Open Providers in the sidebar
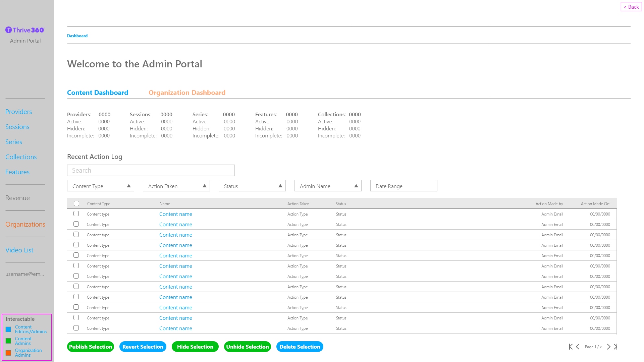The image size is (644, 362). 19,112
